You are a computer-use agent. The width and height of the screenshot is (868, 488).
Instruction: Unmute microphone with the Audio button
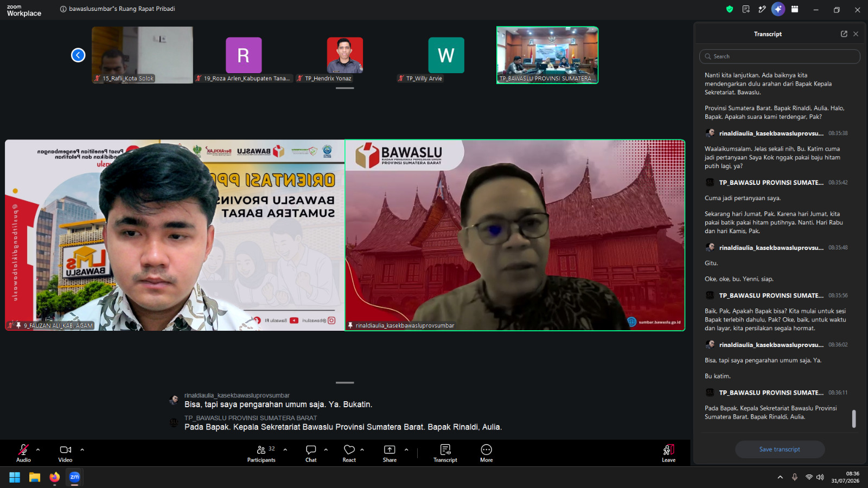(x=23, y=453)
